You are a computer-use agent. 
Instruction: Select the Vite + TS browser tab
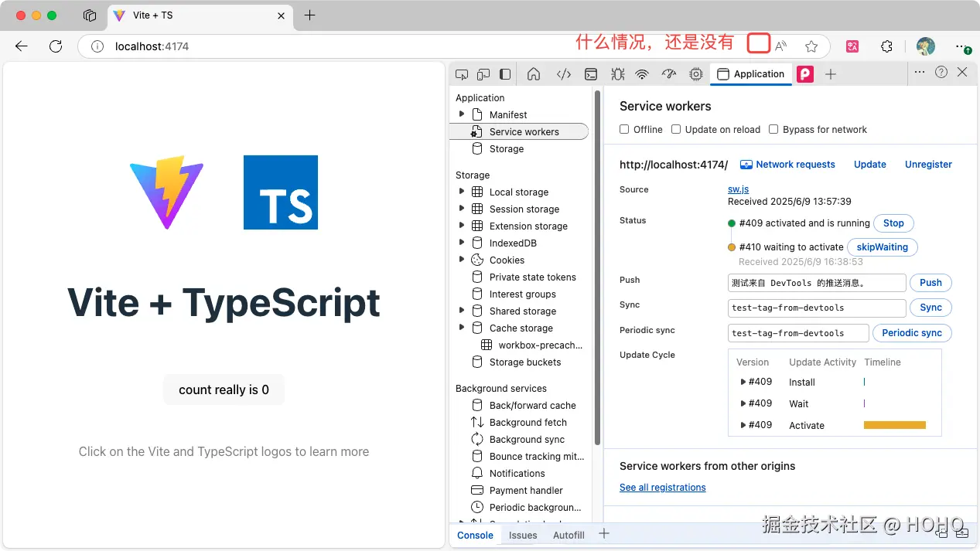(x=200, y=15)
